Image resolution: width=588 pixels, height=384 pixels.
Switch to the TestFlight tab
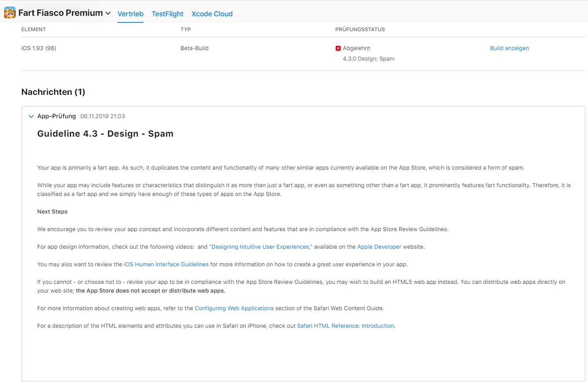(x=168, y=14)
